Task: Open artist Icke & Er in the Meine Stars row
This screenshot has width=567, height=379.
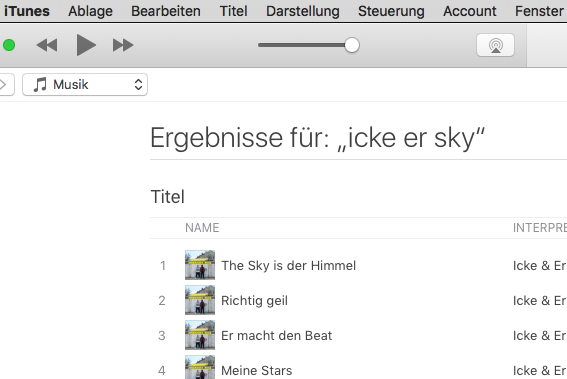Action: 540,371
